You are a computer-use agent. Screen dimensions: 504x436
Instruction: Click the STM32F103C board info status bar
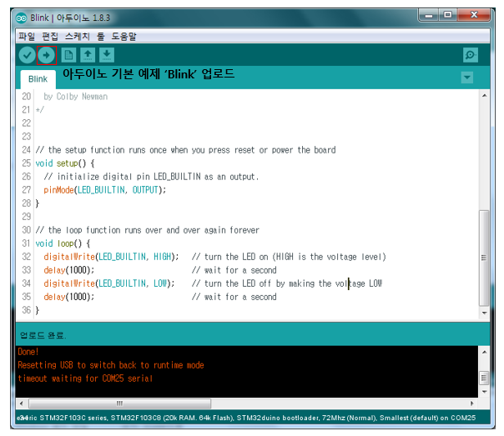tap(246, 418)
